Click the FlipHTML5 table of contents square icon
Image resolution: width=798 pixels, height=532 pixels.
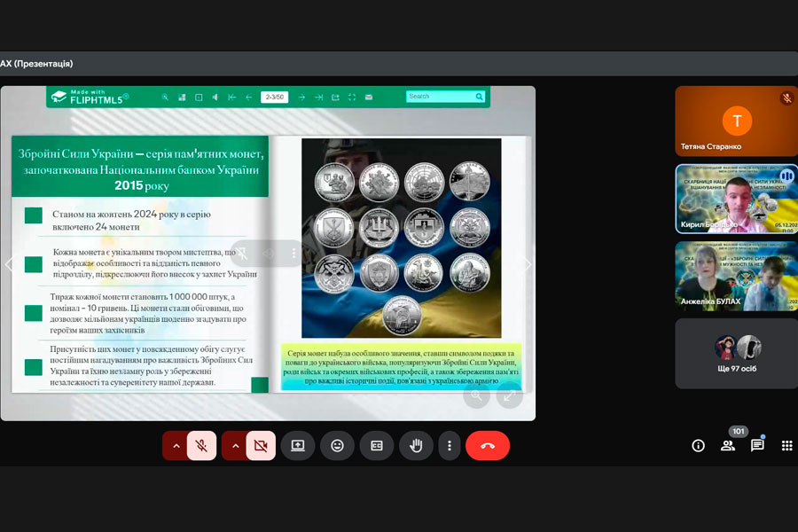tap(199, 97)
